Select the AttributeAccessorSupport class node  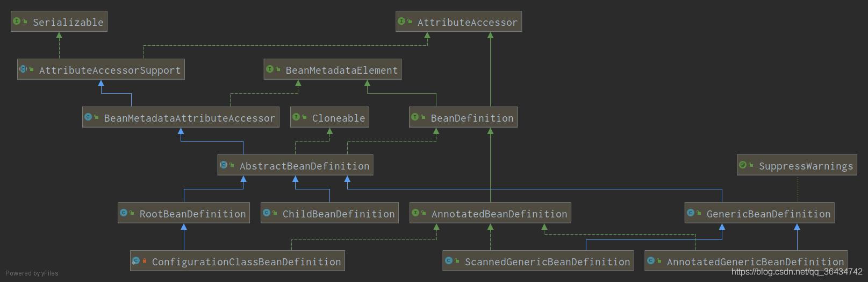point(101,70)
